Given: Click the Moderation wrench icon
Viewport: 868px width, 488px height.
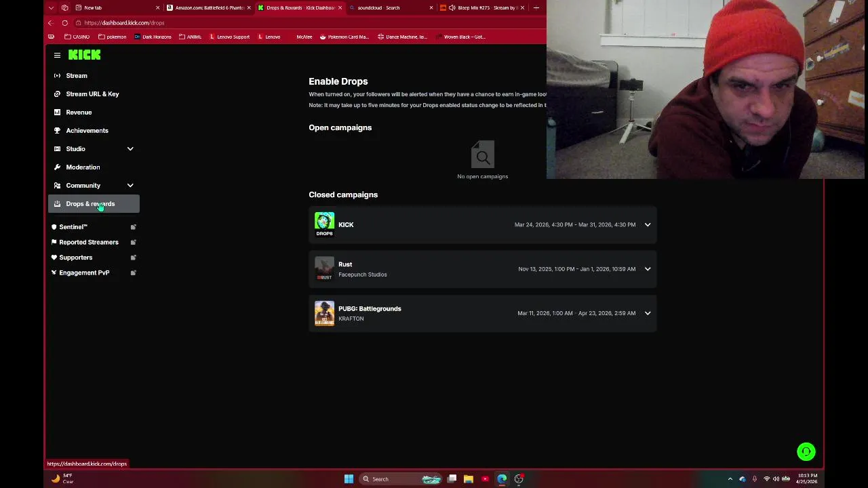Looking at the screenshot, I should (57, 167).
